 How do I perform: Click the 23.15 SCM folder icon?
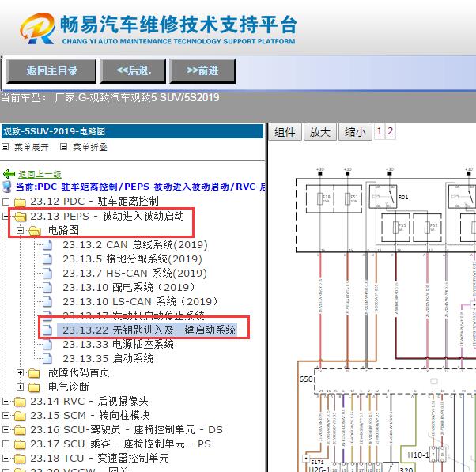[20, 416]
